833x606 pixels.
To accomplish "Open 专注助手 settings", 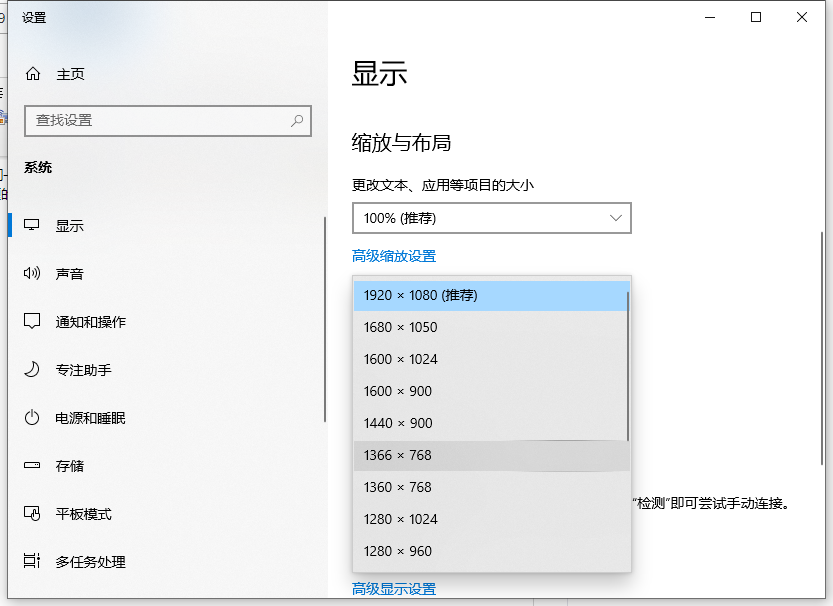I will click(x=30, y=369).
